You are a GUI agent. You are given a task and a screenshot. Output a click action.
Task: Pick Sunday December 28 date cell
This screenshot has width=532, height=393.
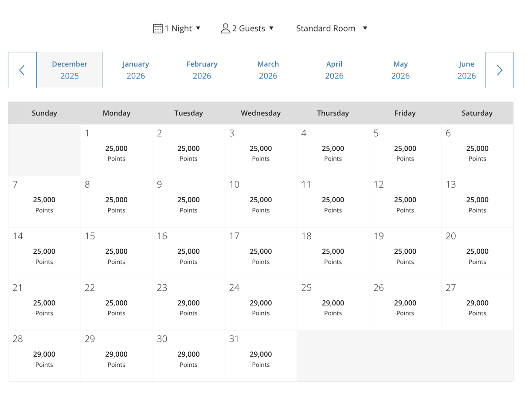(44, 356)
